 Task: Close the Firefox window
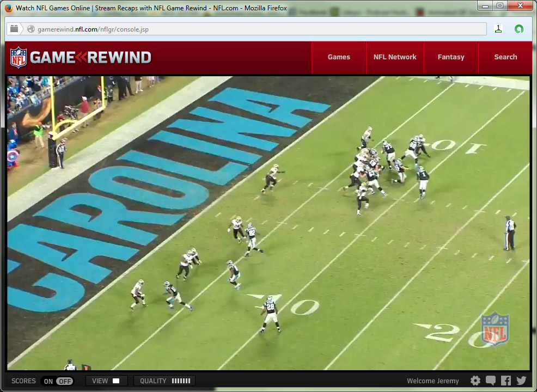click(x=520, y=5)
